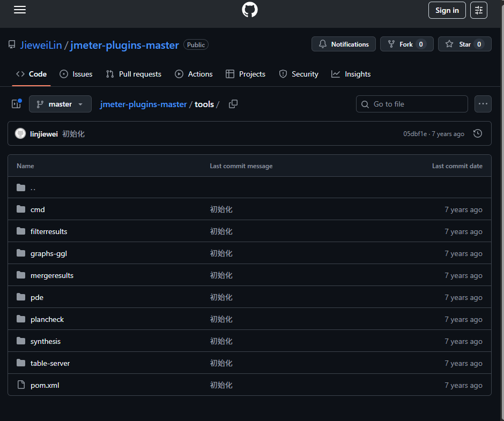Open the pde folder
Viewport: 504px width, 421px height.
(x=37, y=298)
